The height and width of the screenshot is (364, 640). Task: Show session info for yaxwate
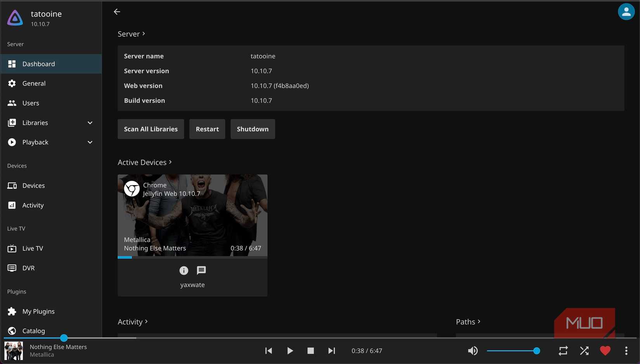184,271
